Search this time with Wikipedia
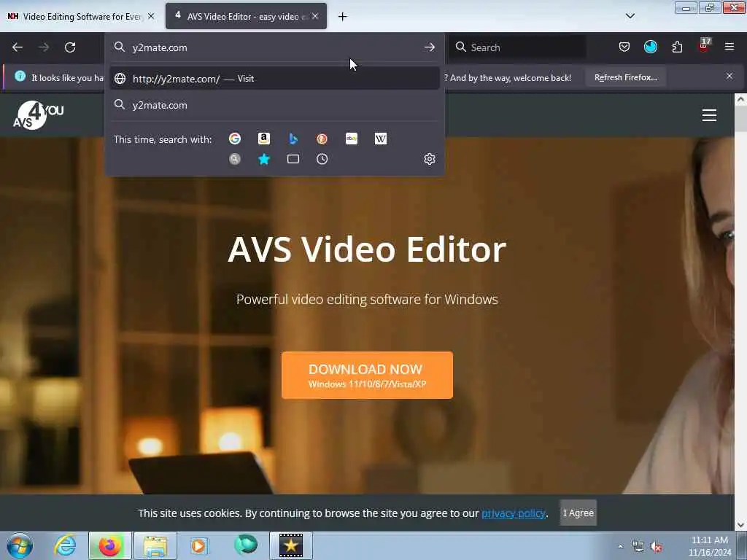This screenshot has height=560, width=747. pyautogui.click(x=381, y=139)
